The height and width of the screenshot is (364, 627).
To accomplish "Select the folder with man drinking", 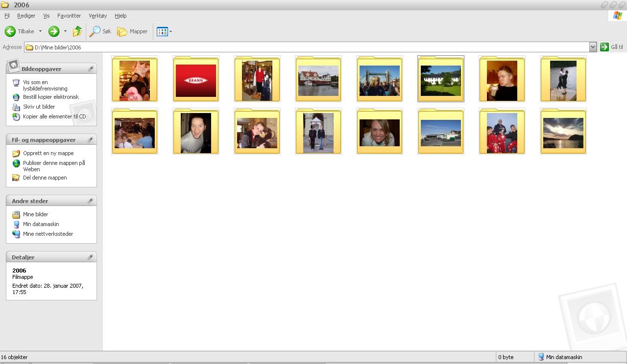I will click(502, 79).
